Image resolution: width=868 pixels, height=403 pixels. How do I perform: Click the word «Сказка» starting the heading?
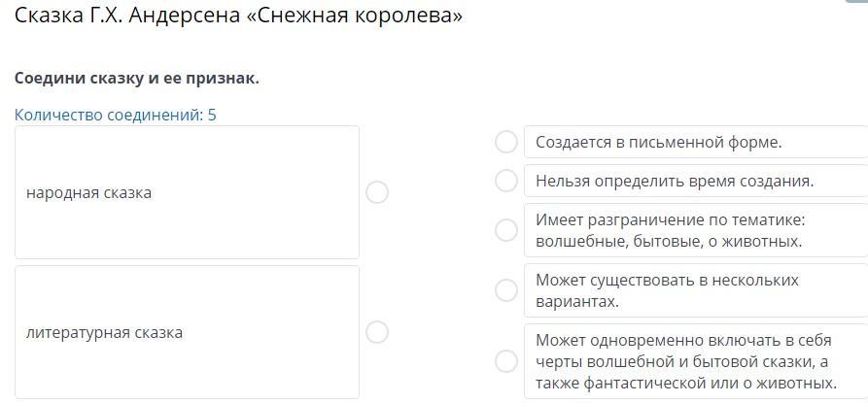coord(48,17)
